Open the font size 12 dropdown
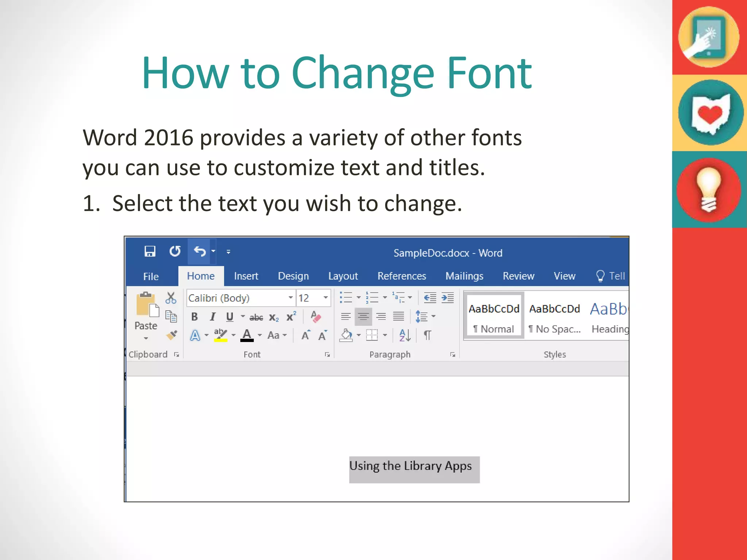 coord(325,298)
